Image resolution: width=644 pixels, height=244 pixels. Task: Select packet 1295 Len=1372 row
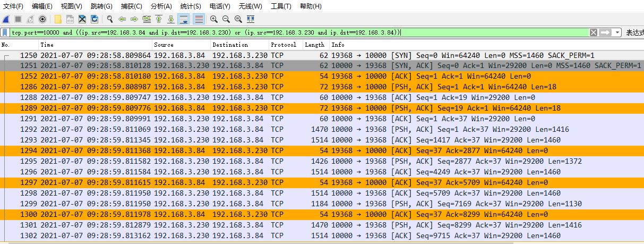[322, 162]
